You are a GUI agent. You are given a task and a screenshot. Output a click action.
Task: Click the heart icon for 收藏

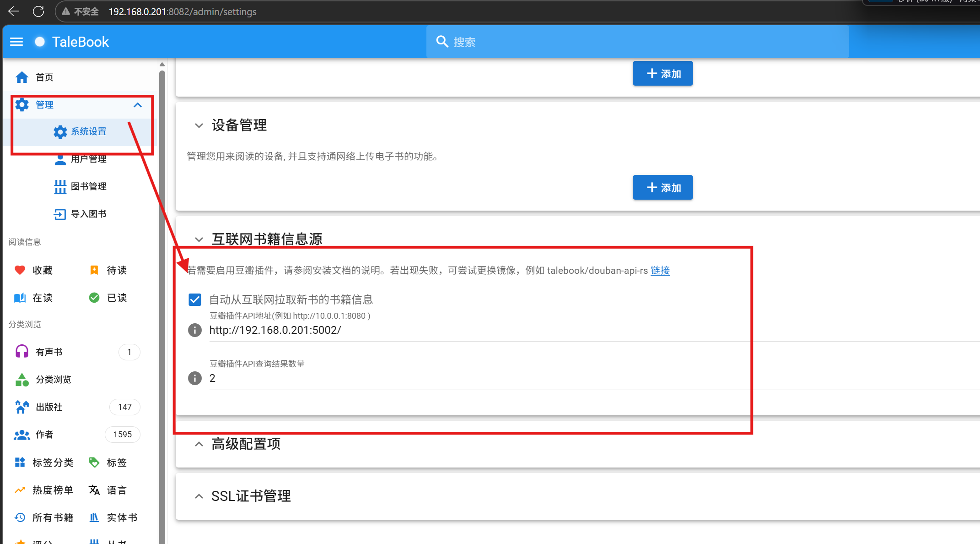point(20,270)
